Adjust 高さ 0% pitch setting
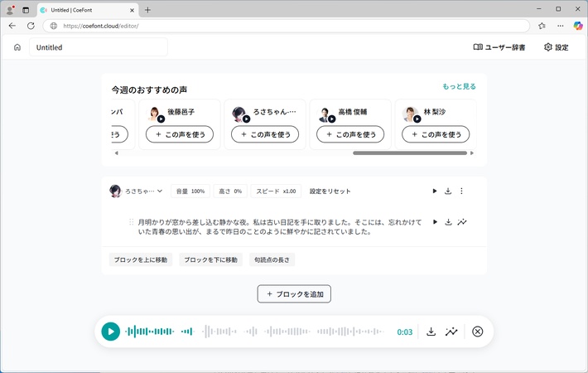 pyautogui.click(x=230, y=191)
